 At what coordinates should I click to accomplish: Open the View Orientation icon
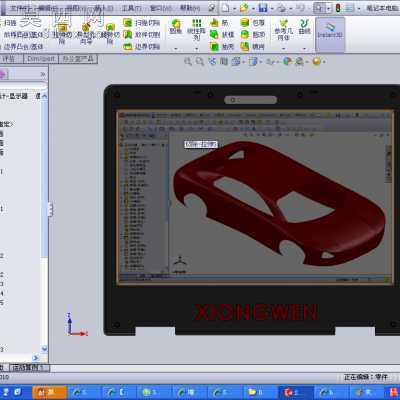tap(236, 61)
